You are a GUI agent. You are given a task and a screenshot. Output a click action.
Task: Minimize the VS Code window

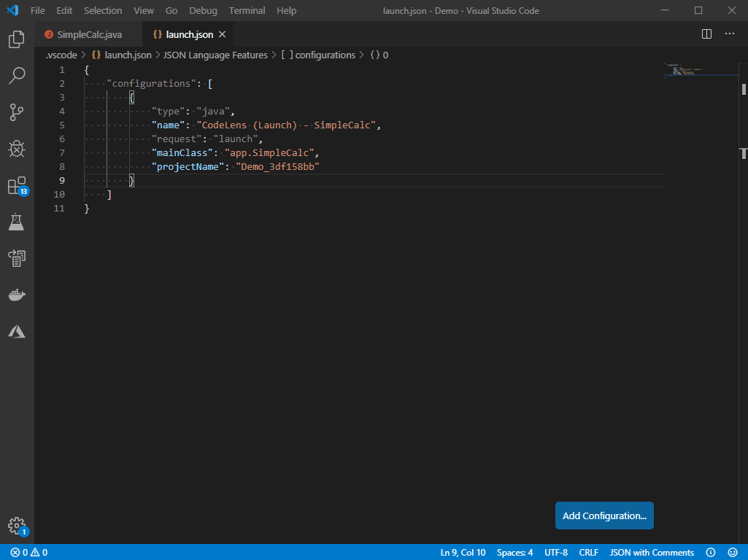coord(665,10)
